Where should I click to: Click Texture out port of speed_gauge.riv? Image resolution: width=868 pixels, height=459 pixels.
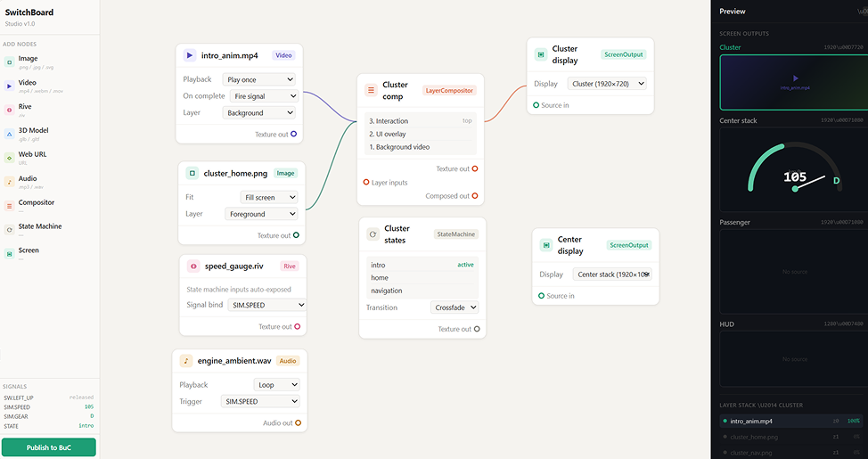[x=298, y=327]
